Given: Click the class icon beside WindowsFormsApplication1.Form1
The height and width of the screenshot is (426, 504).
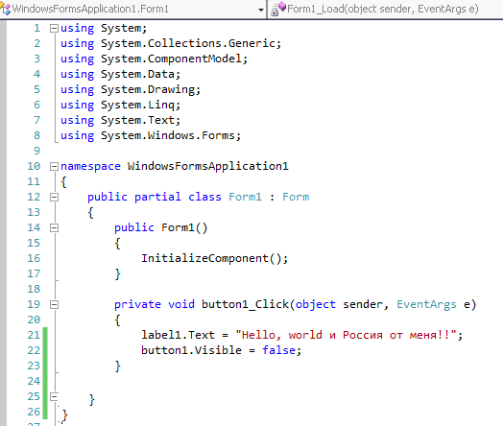Looking at the screenshot, I should point(5,9).
